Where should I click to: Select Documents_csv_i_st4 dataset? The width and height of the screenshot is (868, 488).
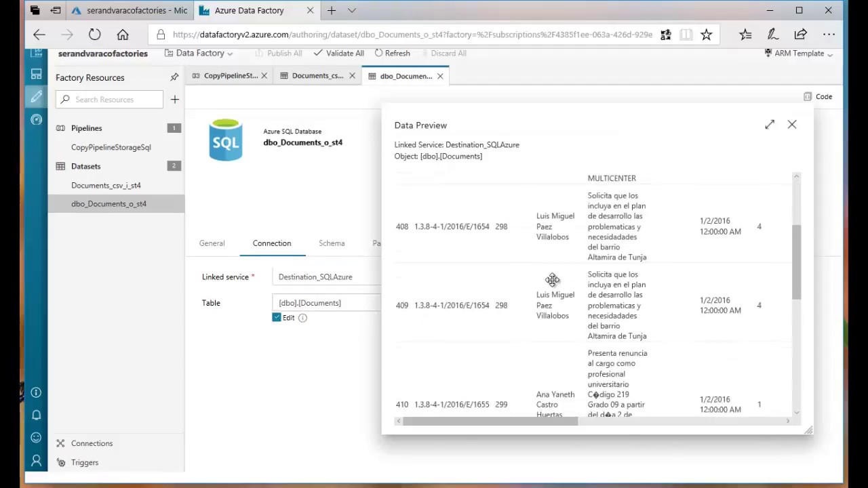tap(106, 185)
